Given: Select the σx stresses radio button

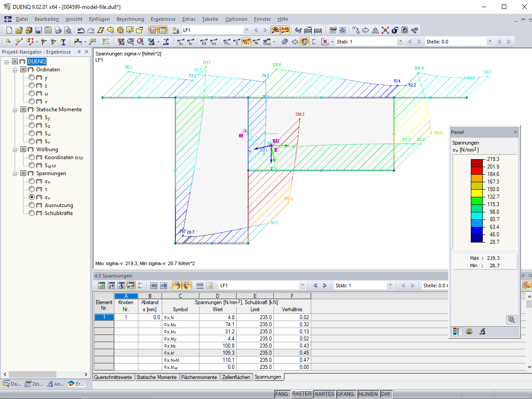Looking at the screenshot, I should click(x=32, y=181).
